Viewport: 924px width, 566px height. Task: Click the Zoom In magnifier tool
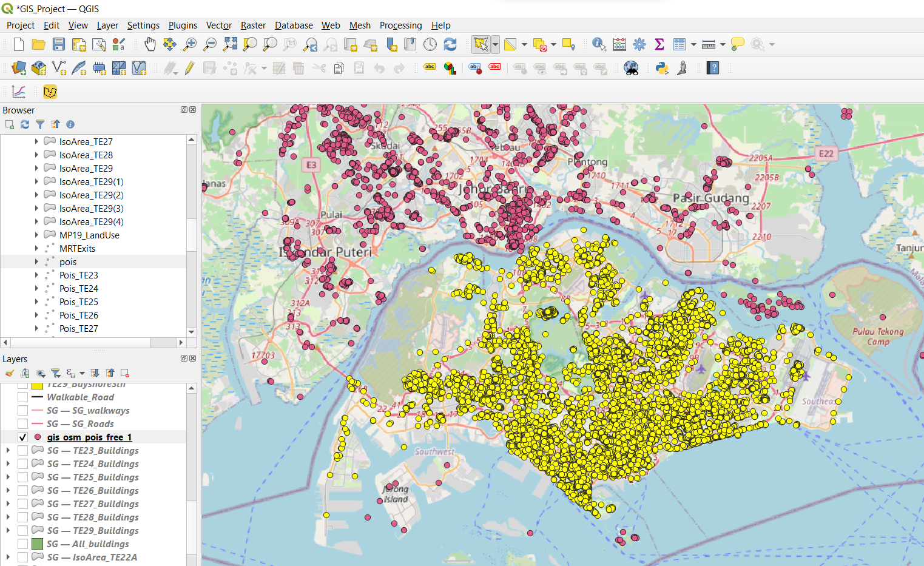click(x=190, y=44)
